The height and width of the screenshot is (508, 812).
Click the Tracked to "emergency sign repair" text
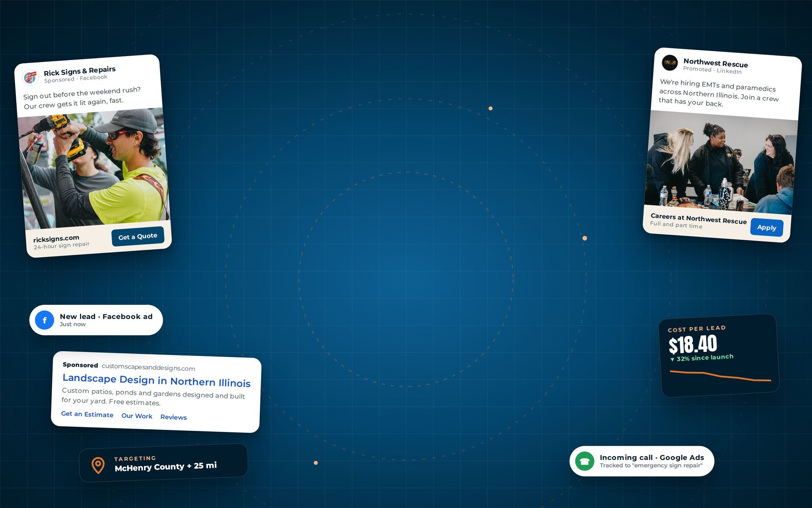(x=651, y=465)
